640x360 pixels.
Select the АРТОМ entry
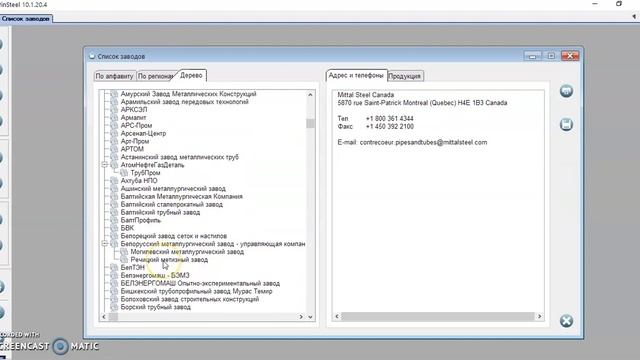[132, 149]
